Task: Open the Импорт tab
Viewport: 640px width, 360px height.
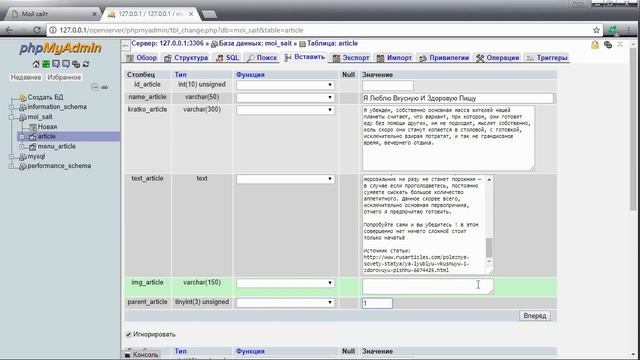Action: (x=394, y=58)
